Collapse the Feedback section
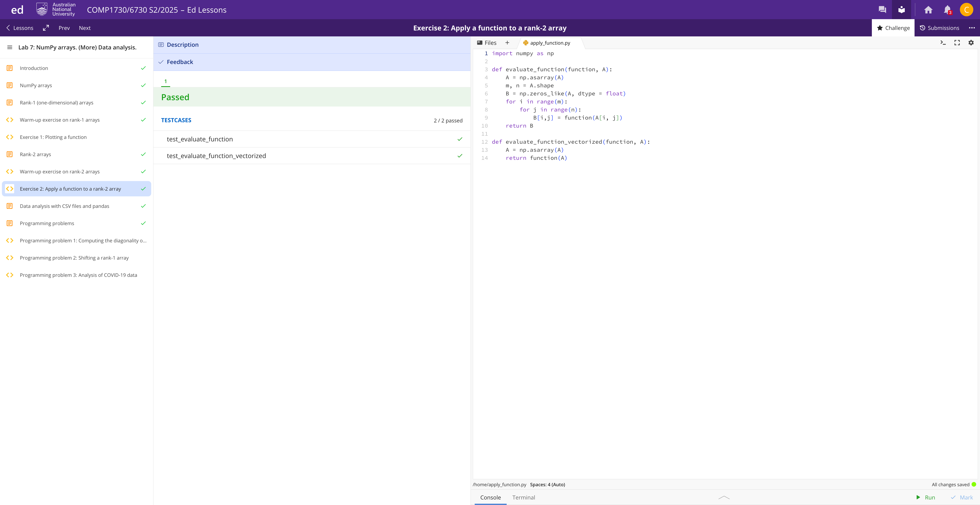This screenshot has height=505, width=980. click(x=312, y=62)
